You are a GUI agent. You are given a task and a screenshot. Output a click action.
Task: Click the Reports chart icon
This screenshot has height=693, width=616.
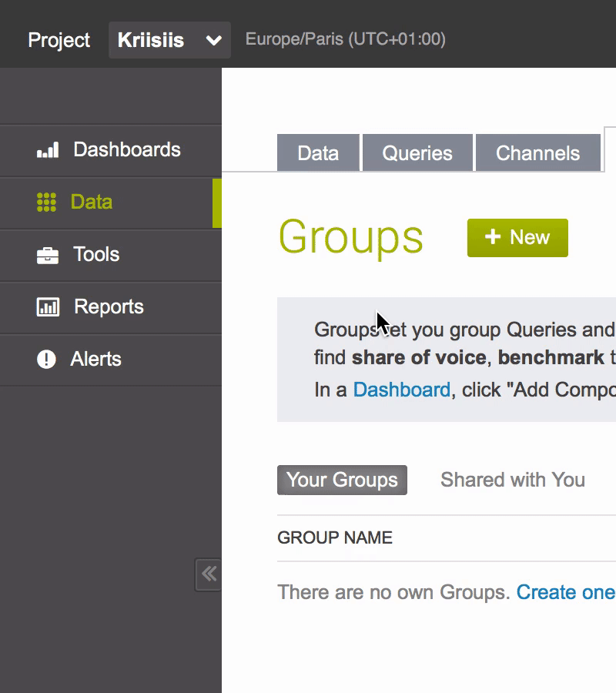coord(48,307)
